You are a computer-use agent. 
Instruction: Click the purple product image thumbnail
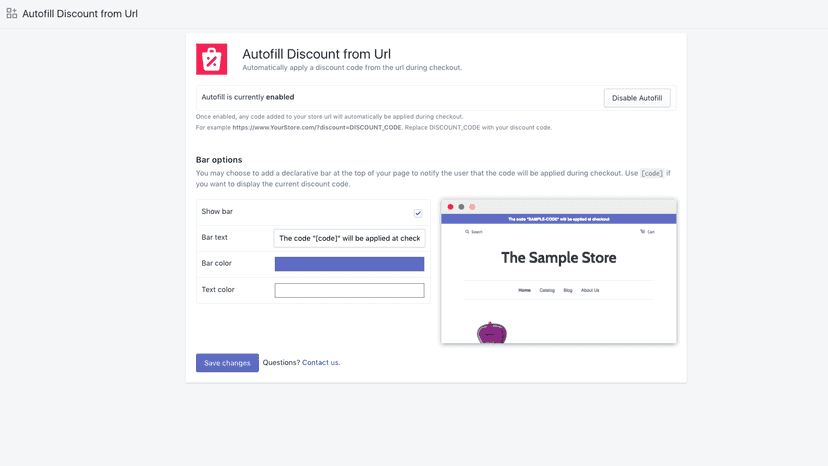(x=492, y=333)
